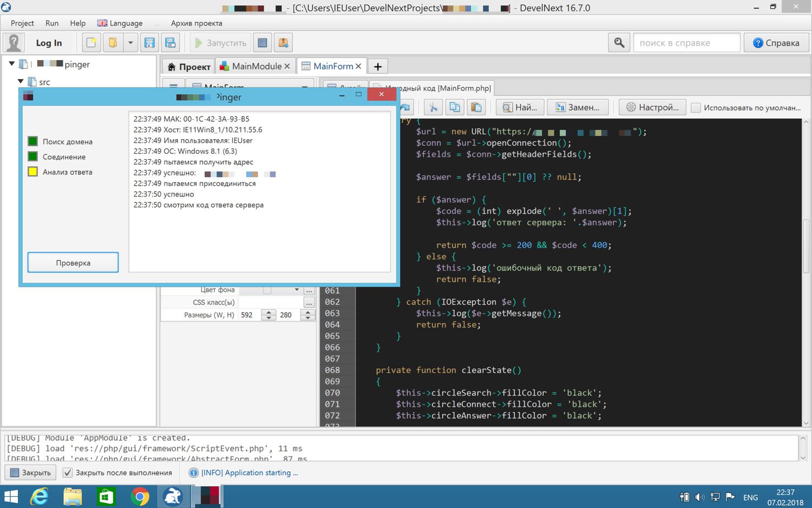Image resolution: width=812 pixels, height=508 pixels.
Task: Click the 'поиск в справке' search field
Action: pyautogui.click(x=686, y=43)
